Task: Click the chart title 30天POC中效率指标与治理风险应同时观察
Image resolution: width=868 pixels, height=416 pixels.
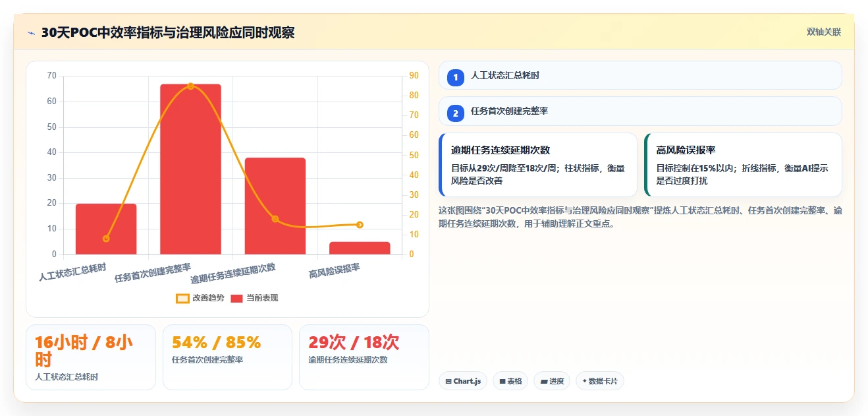Action: (168, 32)
